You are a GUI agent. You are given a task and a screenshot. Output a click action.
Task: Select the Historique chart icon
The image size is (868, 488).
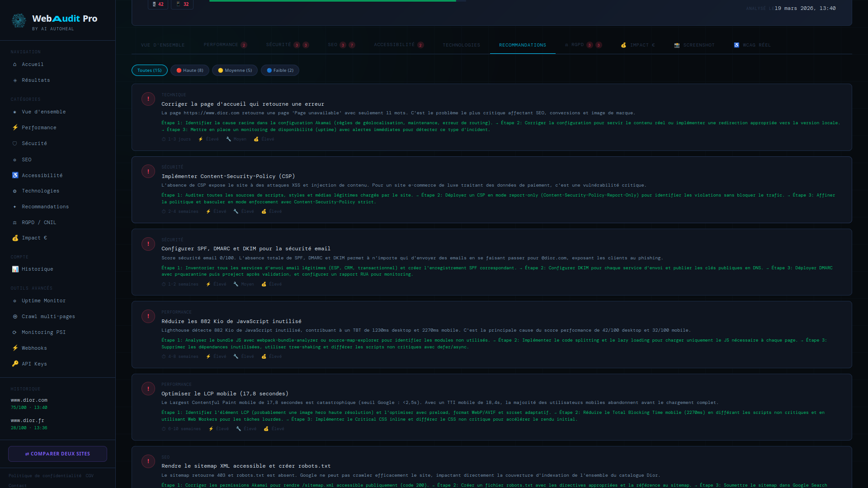pyautogui.click(x=15, y=269)
